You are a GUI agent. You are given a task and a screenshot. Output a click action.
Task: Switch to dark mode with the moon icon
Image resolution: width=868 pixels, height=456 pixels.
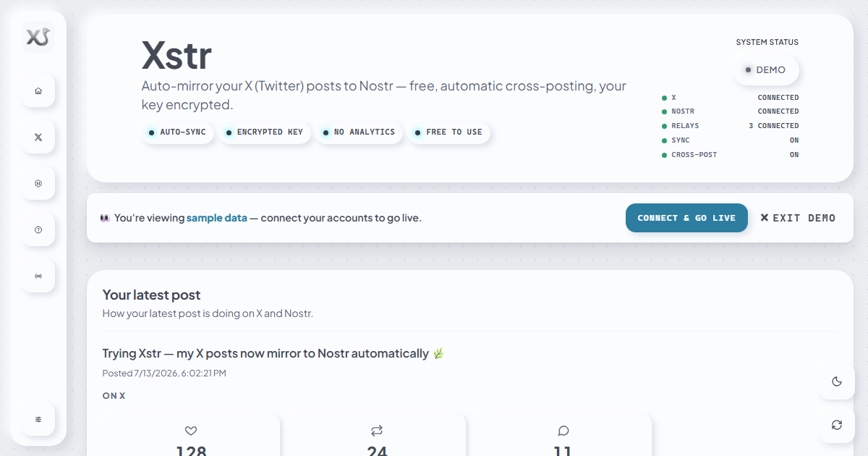click(837, 381)
